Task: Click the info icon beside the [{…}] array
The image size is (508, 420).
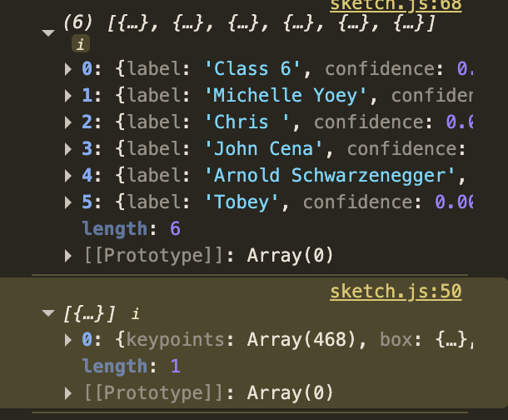Action: click(x=136, y=314)
